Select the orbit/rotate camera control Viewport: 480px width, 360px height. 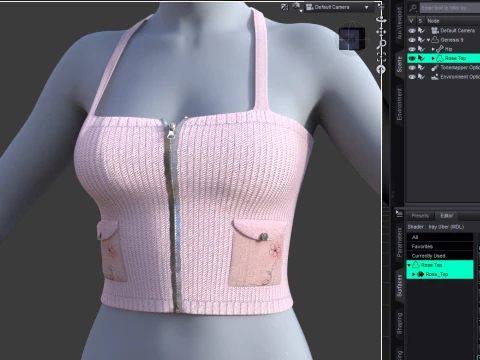click(381, 19)
